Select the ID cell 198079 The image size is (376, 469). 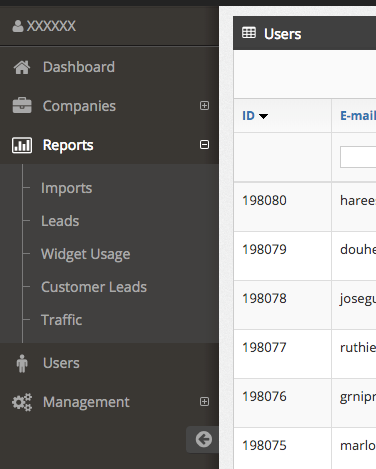pyautogui.click(x=264, y=250)
